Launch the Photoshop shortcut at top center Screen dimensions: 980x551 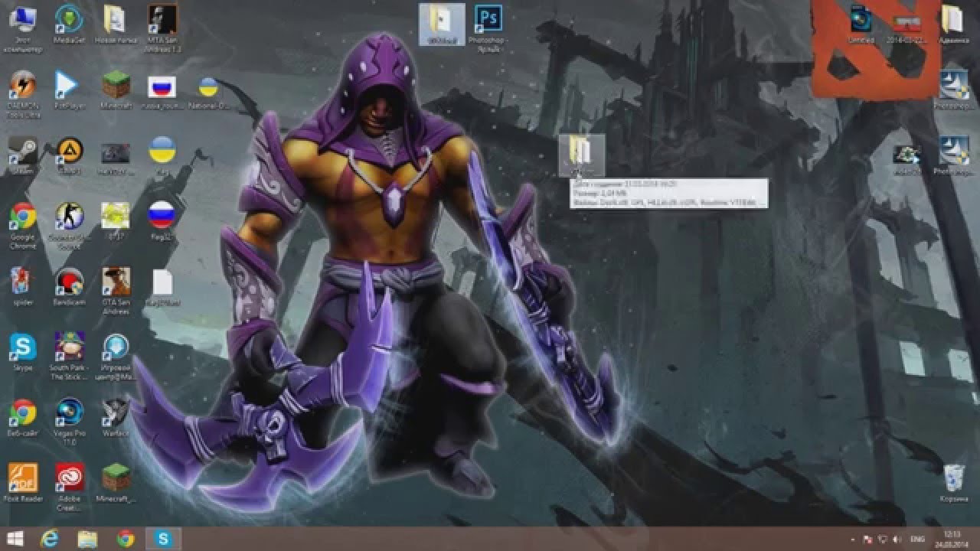point(488,29)
